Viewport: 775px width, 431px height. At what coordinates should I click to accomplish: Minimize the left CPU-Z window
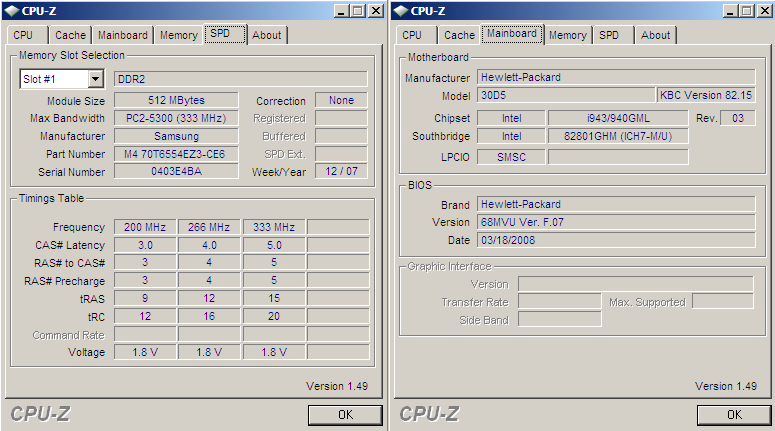point(341,11)
